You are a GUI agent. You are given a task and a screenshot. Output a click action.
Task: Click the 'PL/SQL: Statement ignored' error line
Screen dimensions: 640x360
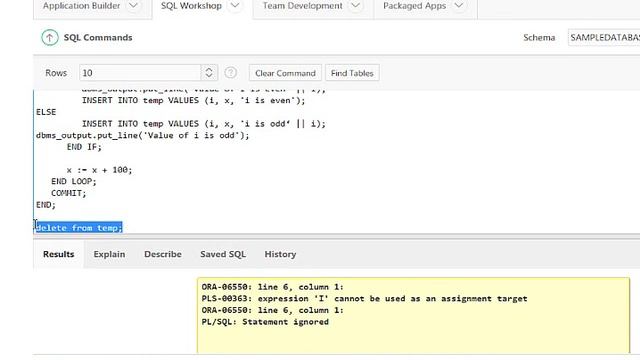point(265,322)
